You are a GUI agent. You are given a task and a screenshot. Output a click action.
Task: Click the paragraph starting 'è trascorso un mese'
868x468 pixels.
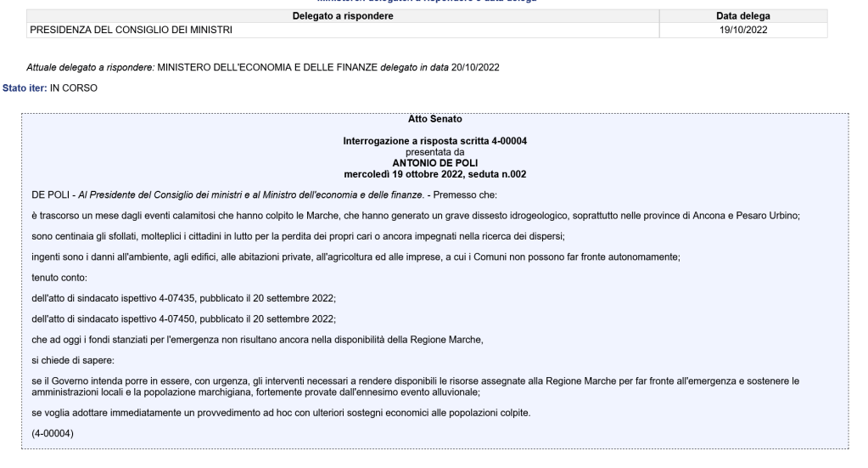(x=416, y=216)
